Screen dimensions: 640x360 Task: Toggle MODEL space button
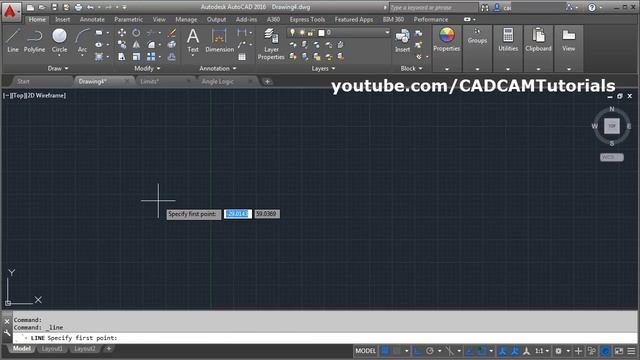(x=365, y=351)
